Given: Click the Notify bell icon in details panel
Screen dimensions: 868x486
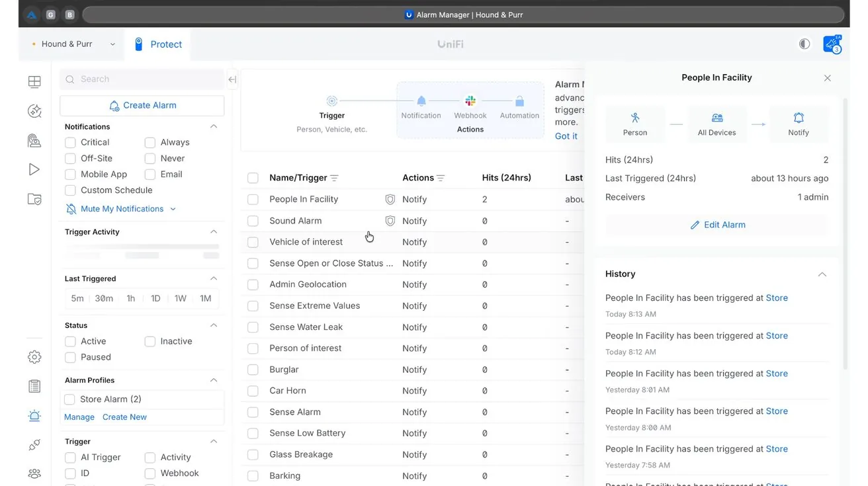Looking at the screenshot, I should [799, 118].
